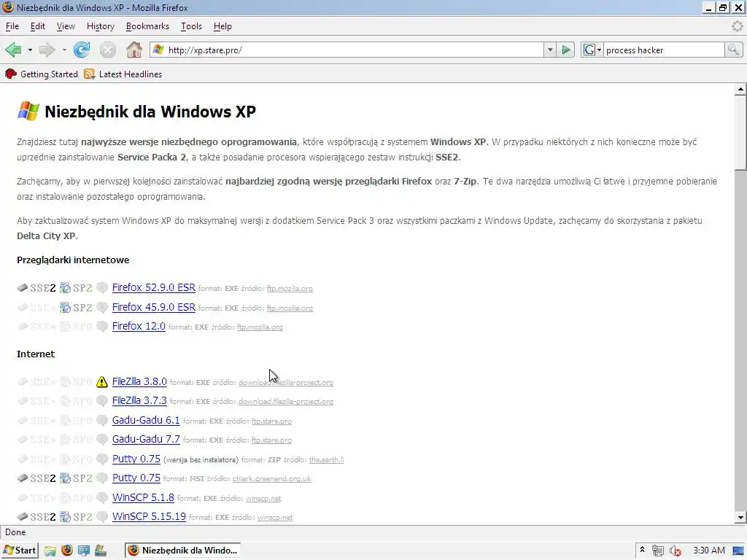
Task: Select Niezbędnik dla Windo... taskbar button
Action: [183, 551]
